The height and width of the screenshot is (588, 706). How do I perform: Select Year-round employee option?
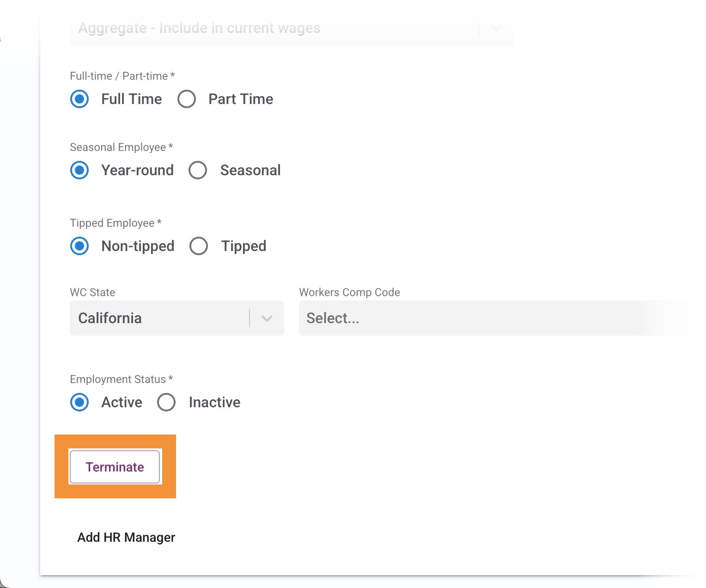(x=79, y=171)
